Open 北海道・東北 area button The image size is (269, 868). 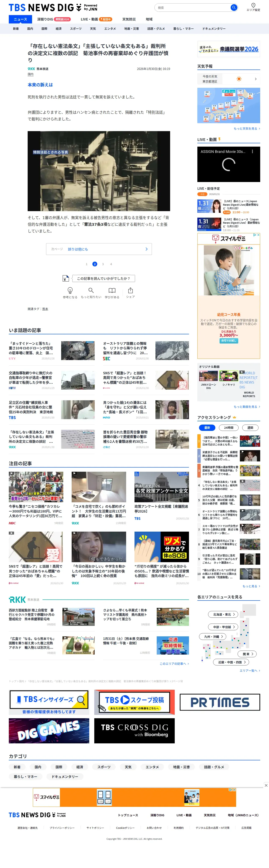point(224,614)
